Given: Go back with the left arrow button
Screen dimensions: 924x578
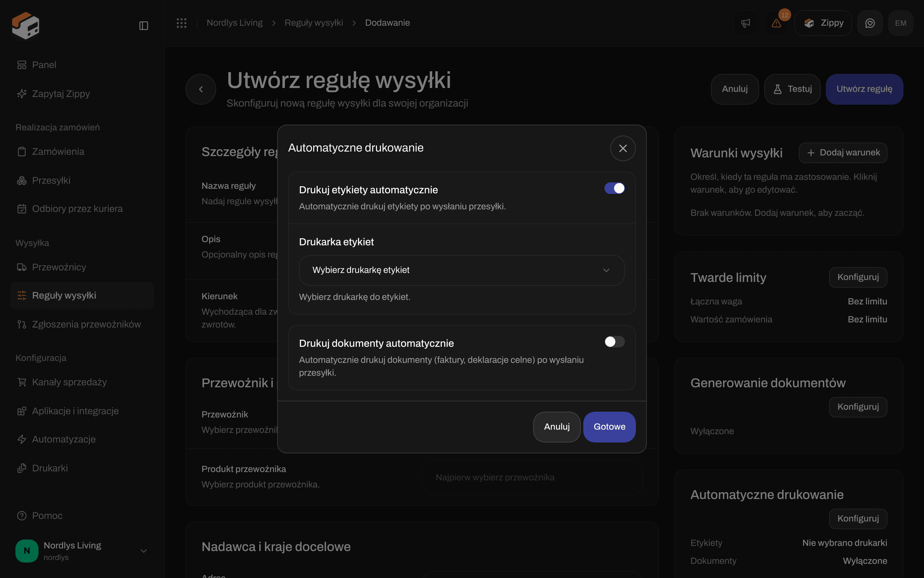Looking at the screenshot, I should (201, 89).
